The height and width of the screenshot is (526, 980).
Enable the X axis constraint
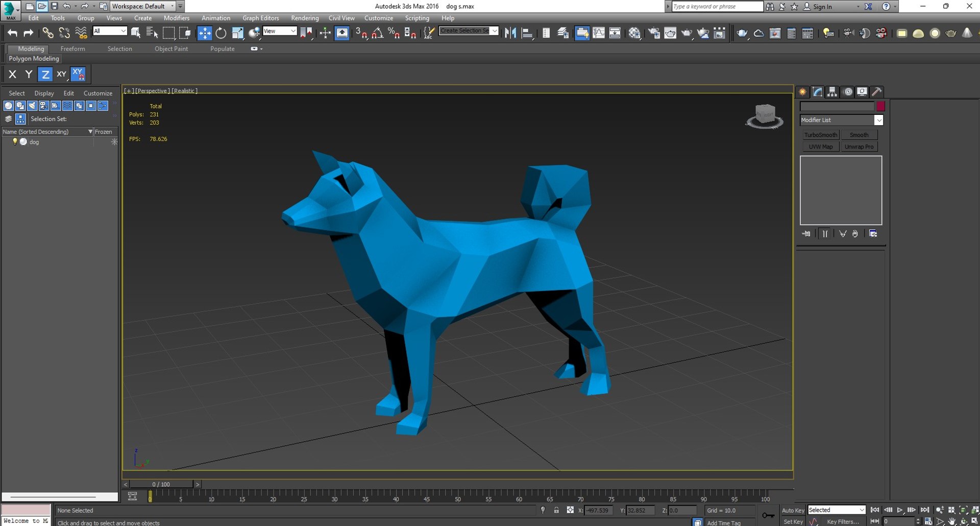click(x=13, y=74)
